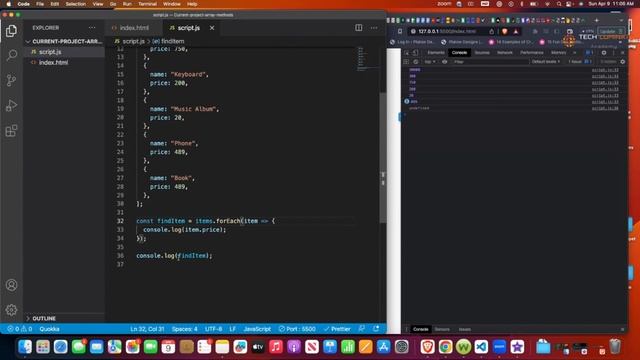
Task: Click the Port : 5500 Live Server status
Action: [297, 329]
